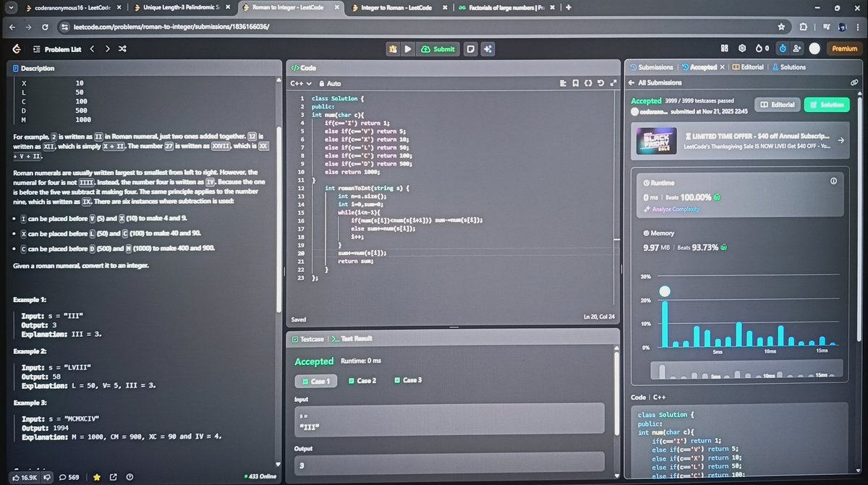Click the help question mark icon
The width and height of the screenshot is (868, 485).
(129, 476)
